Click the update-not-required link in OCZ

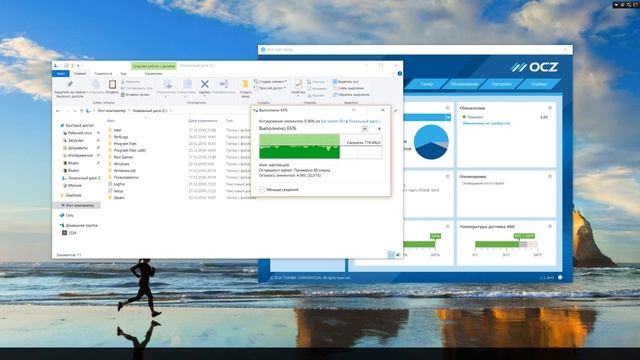[x=486, y=123]
